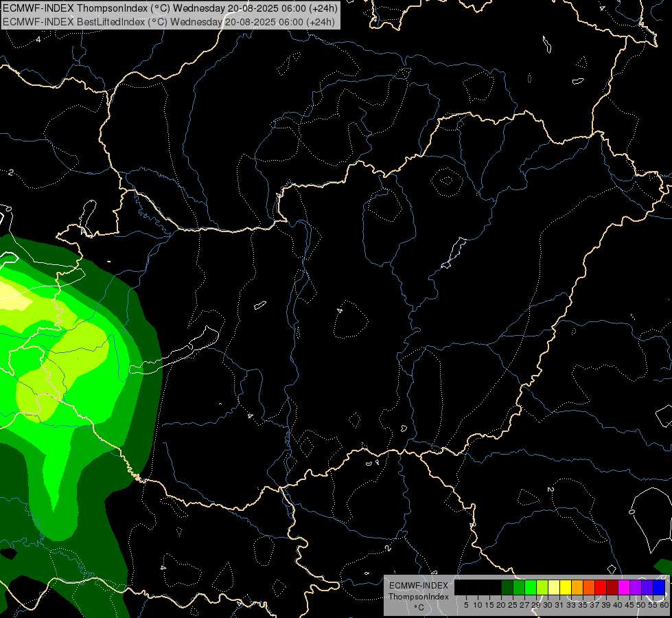Click the legend tick value '20'
The height and width of the screenshot is (618, 672).
pyautogui.click(x=501, y=605)
